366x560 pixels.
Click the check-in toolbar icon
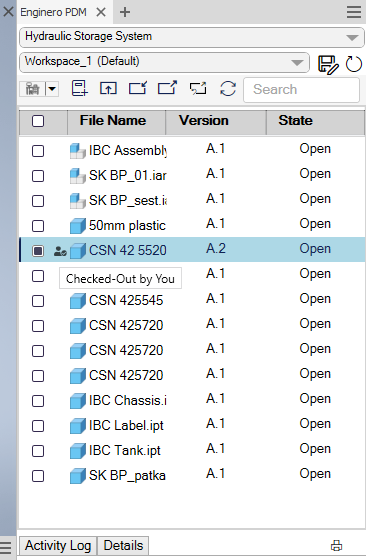click(x=138, y=88)
